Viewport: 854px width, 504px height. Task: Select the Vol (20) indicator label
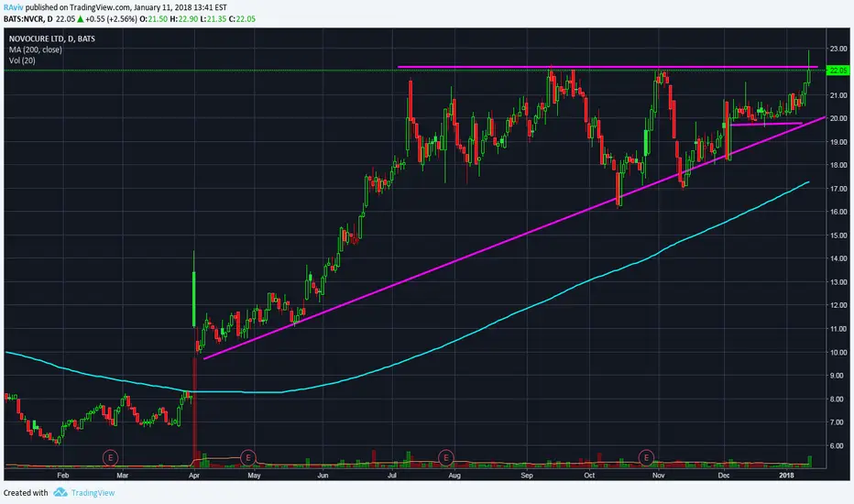tap(22, 60)
